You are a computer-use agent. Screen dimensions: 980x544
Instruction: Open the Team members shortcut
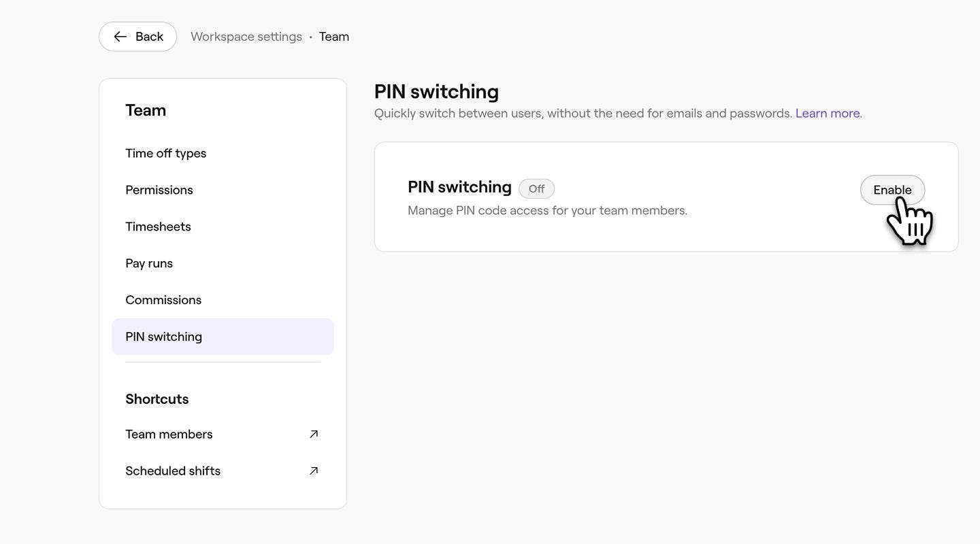click(x=169, y=434)
